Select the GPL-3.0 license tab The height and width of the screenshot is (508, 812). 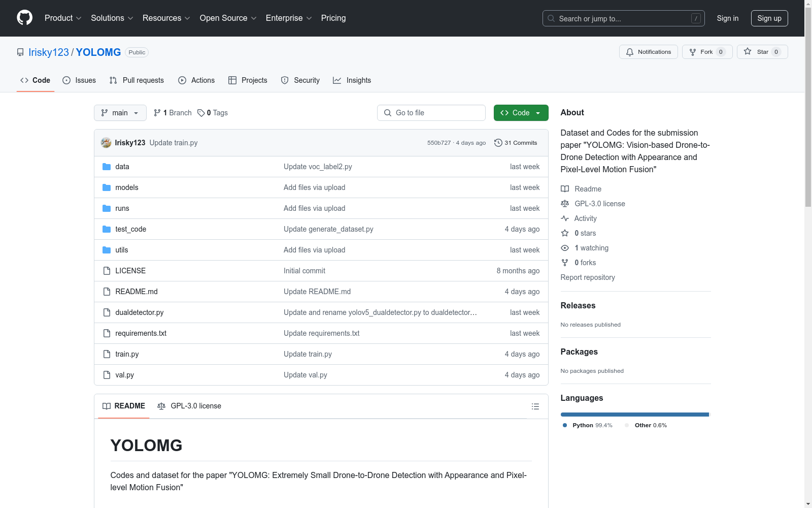(x=189, y=406)
